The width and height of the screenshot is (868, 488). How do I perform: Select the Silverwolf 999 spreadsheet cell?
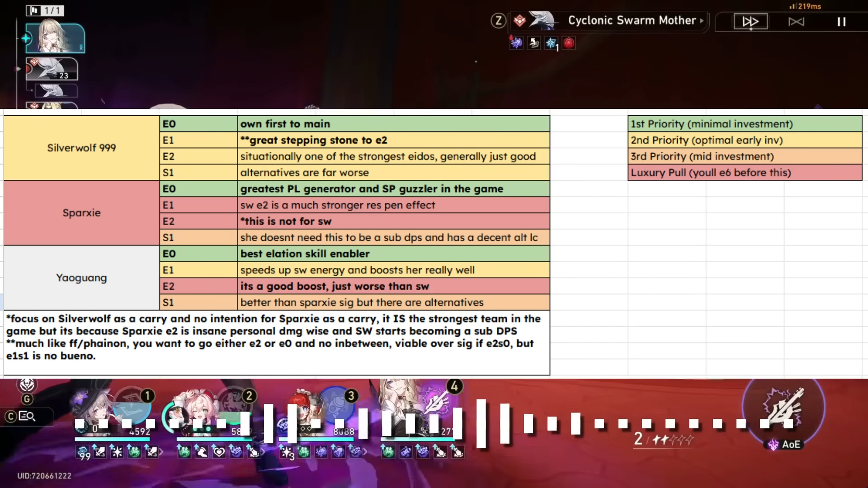pos(81,148)
